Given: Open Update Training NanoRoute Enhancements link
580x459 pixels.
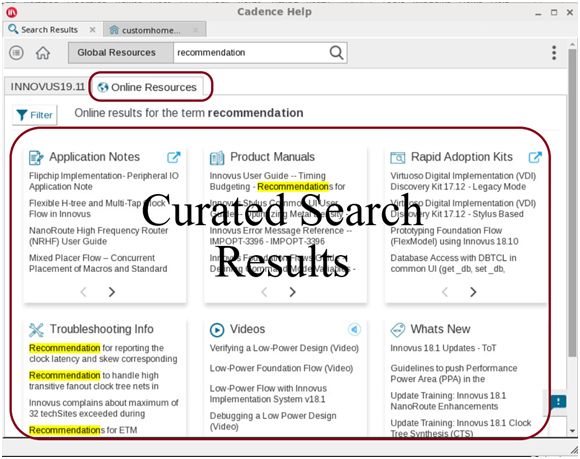Looking at the screenshot, I should pos(448,401).
